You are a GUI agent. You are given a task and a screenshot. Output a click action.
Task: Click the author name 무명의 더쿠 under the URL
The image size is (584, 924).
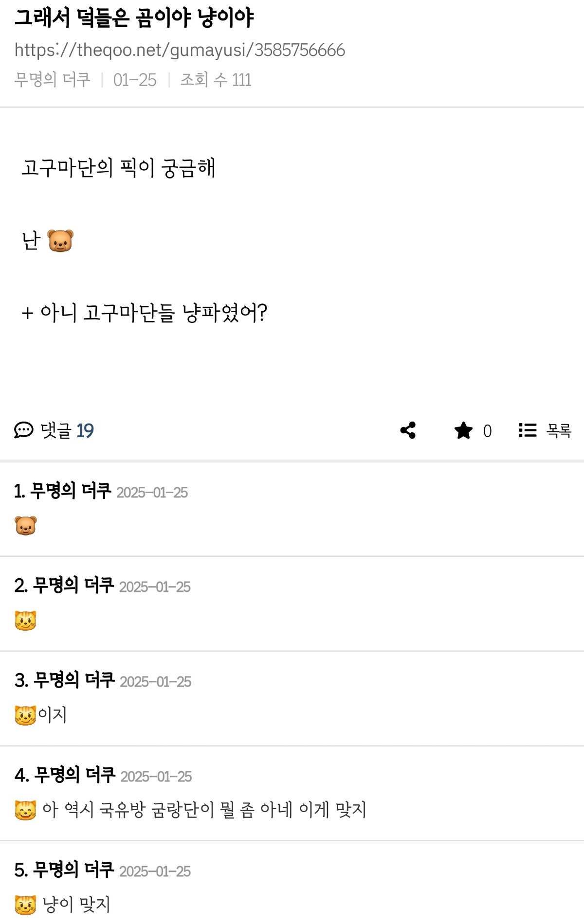click(x=53, y=80)
